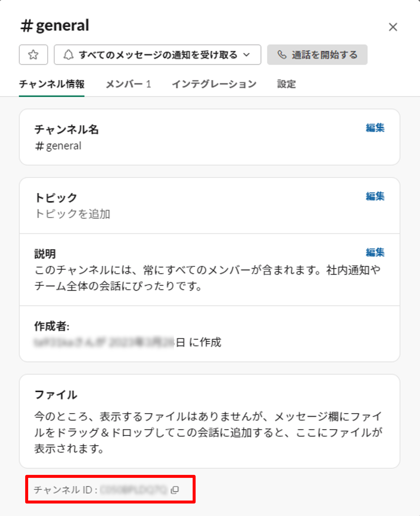This screenshot has height=516, width=420.
Task: Star the #general channel
Action: [x=33, y=54]
